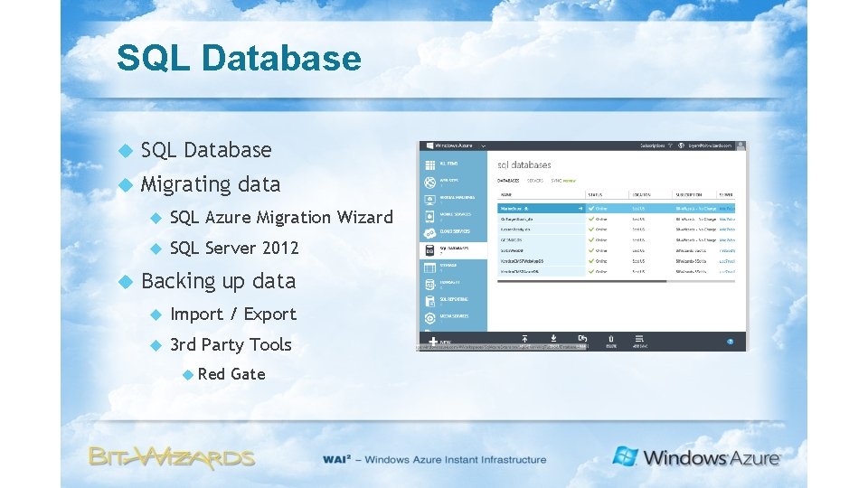This screenshot has width=868, height=488.
Task: Switch to the Servers tab
Action: coord(534,181)
